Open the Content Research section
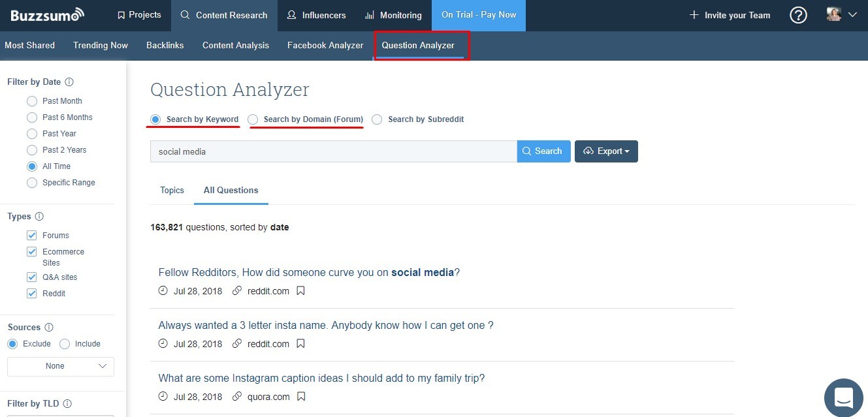Screen dimensions: 868x417 point(224,15)
